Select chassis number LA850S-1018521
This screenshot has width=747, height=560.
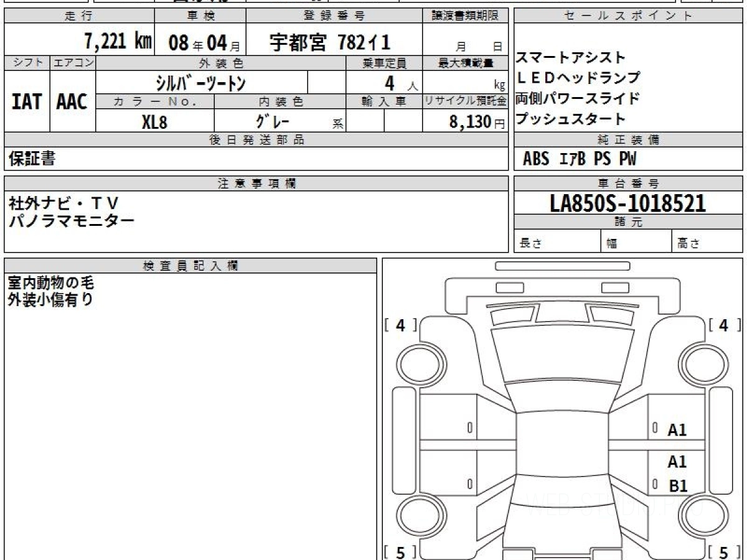point(627,203)
